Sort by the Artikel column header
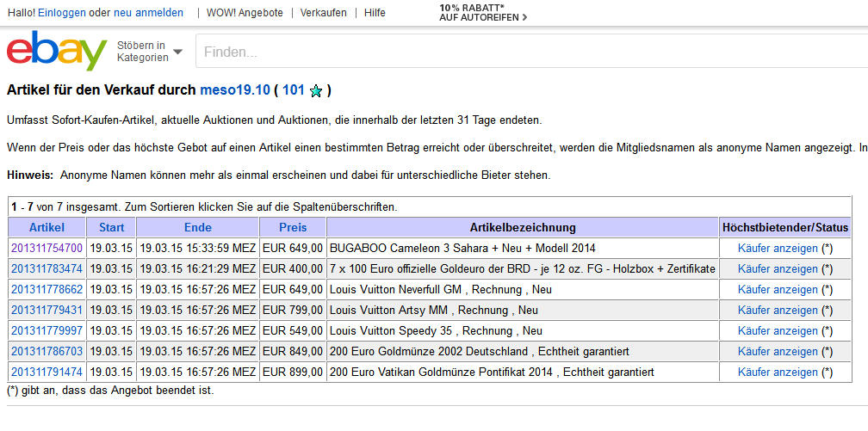The image size is (868, 431). pos(47,227)
